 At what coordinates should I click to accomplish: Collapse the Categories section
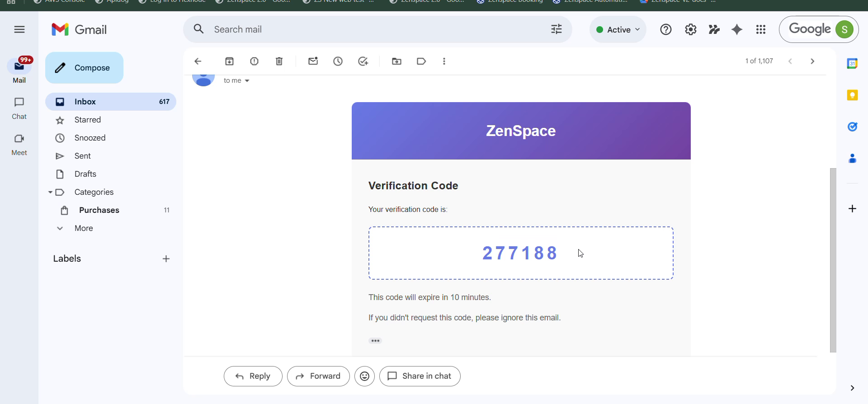tap(50, 192)
